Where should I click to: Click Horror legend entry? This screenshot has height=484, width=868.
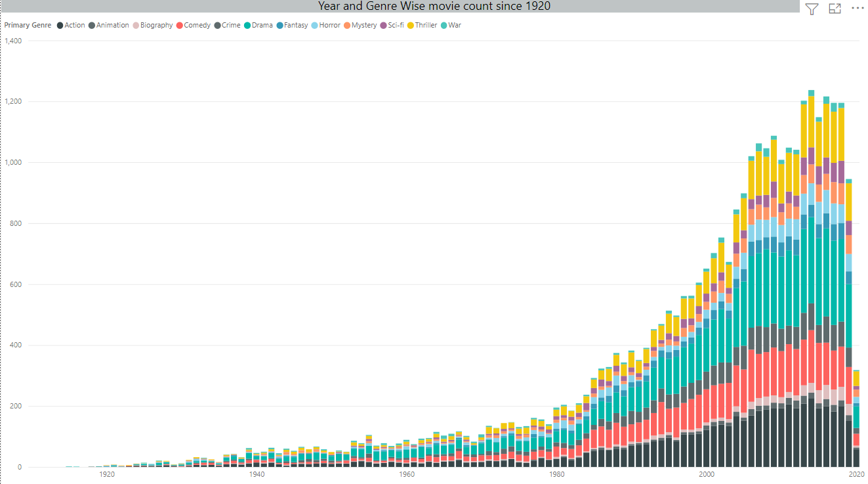[x=326, y=25]
